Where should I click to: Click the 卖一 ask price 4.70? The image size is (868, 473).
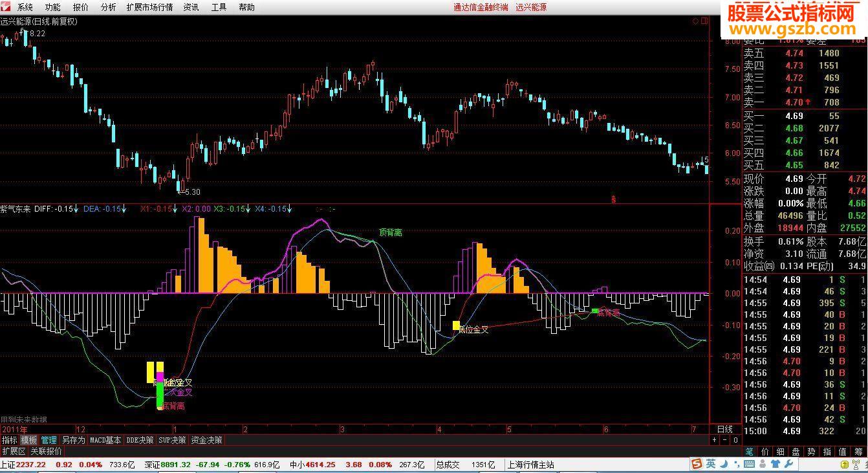pyautogui.click(x=794, y=102)
